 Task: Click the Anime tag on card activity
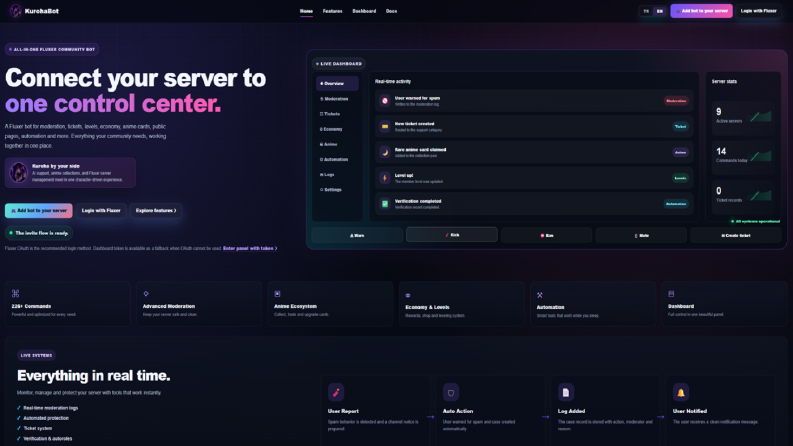click(680, 152)
